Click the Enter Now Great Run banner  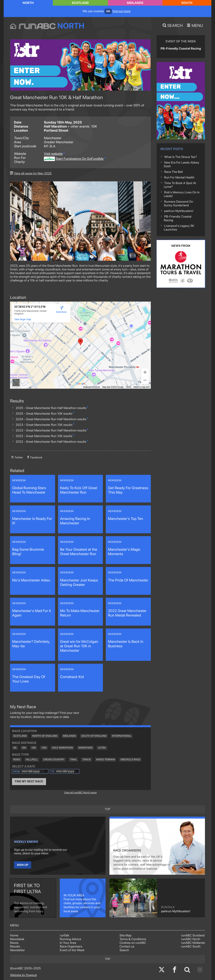(x=80, y=65)
